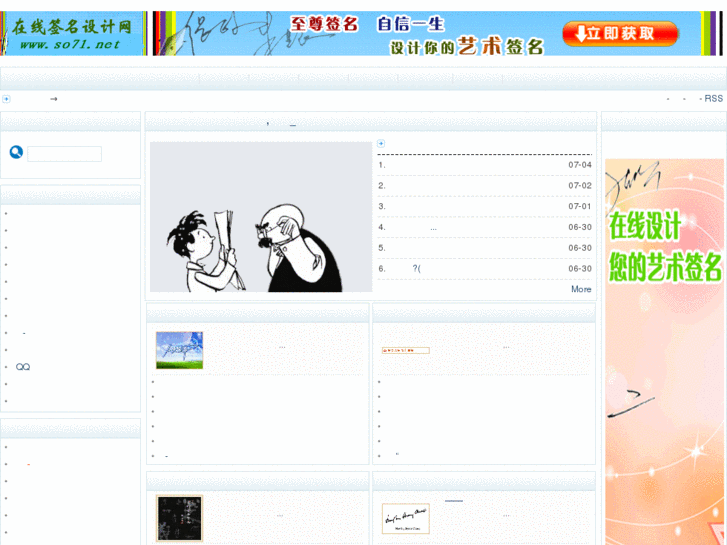Viewport: 727px width, 545px height.
Task: Open article row 6 dated 06-30
Action: point(485,269)
